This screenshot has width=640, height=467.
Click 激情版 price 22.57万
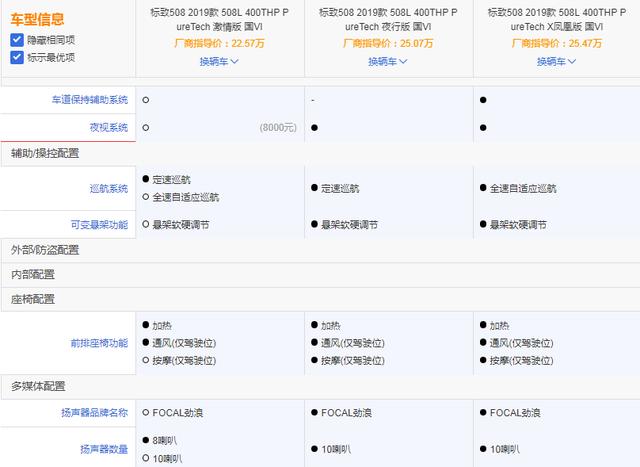coord(219,43)
